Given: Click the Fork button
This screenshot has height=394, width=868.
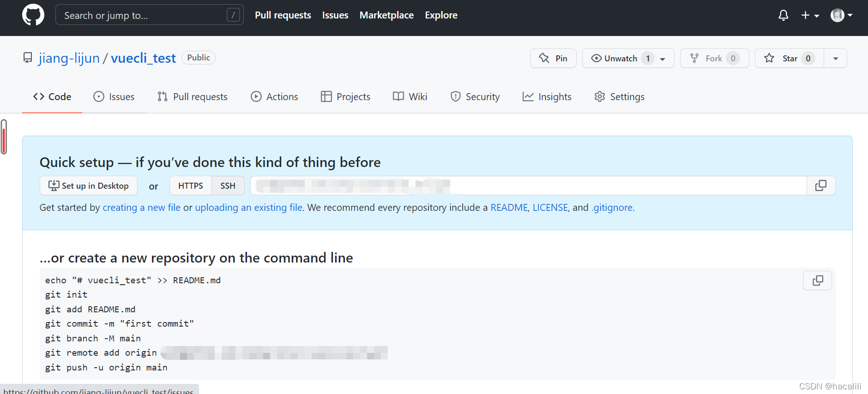Looking at the screenshot, I should pos(714,58).
